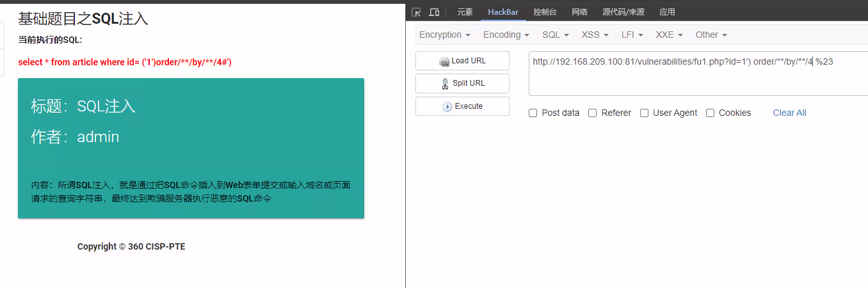This screenshot has width=868, height=288.
Task: Click the red executed SQL statement text
Action: tap(125, 62)
